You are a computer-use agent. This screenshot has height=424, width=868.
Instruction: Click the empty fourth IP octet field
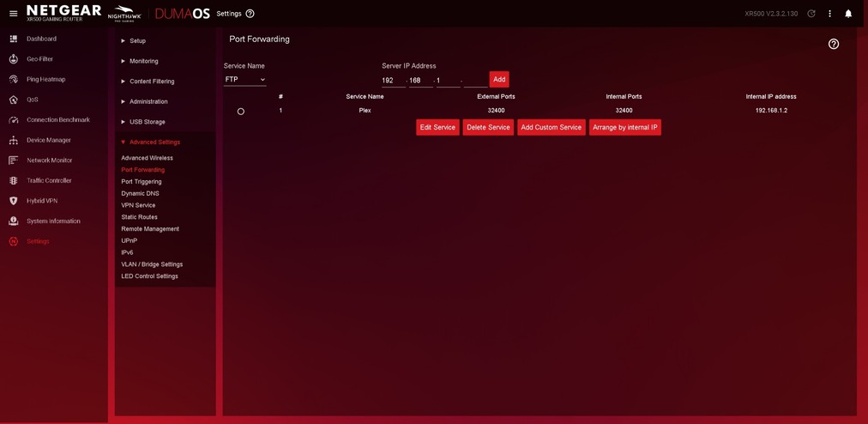475,81
